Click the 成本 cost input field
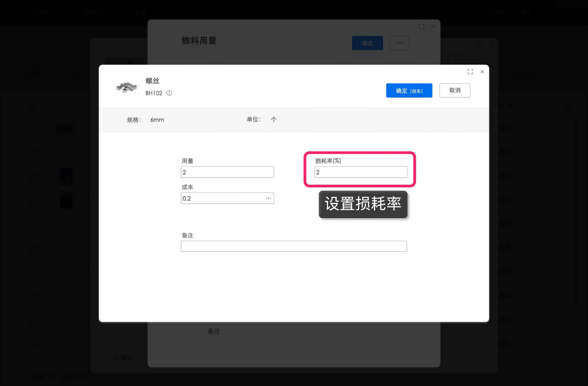Screen dimensions: 588x386 click(x=227, y=198)
